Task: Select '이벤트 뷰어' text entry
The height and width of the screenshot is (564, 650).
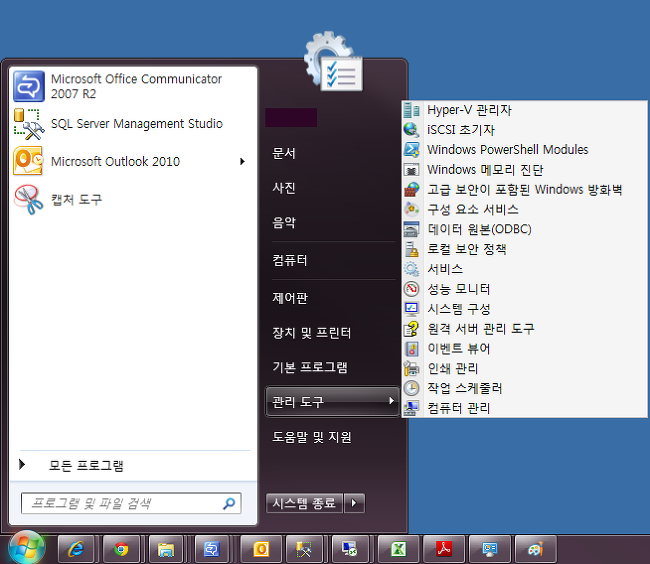Action: [x=459, y=349]
